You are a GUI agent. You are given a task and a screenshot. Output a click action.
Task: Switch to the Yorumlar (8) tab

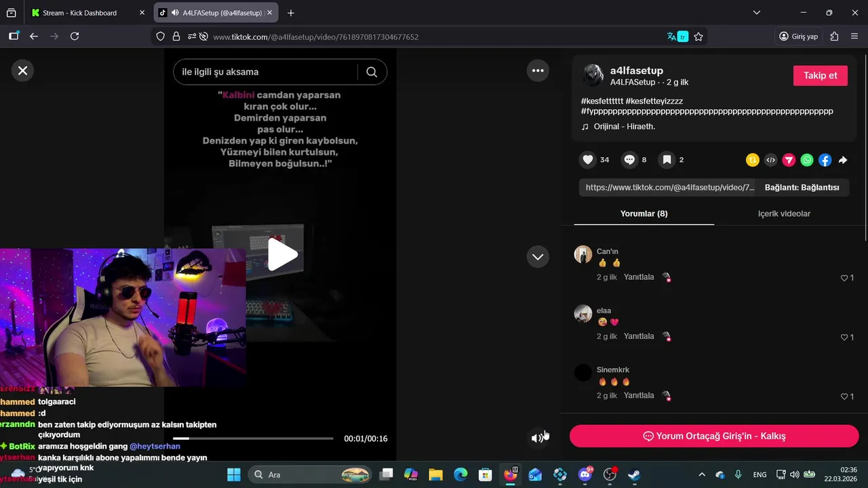coord(644,213)
